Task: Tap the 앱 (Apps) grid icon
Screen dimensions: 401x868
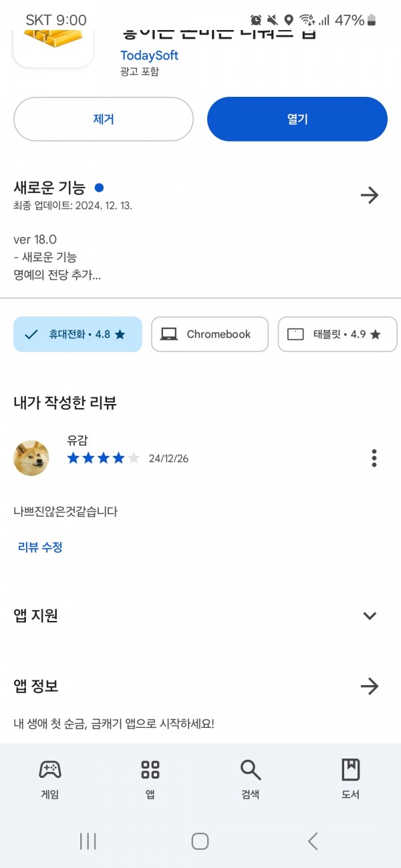Action: pos(150,770)
